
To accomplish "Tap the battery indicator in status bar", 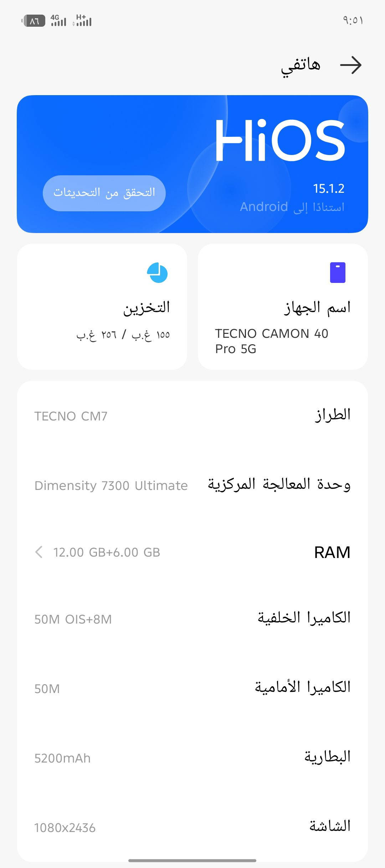I will pos(34,21).
